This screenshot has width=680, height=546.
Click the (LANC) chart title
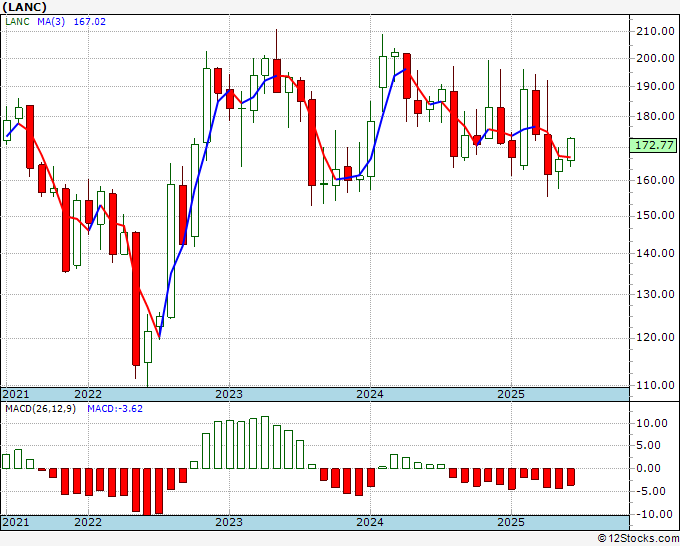24,7
